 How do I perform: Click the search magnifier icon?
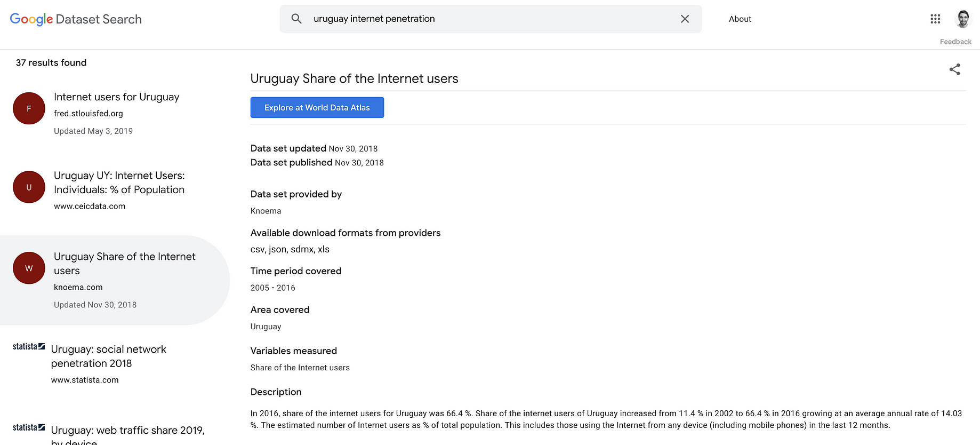pyautogui.click(x=296, y=19)
